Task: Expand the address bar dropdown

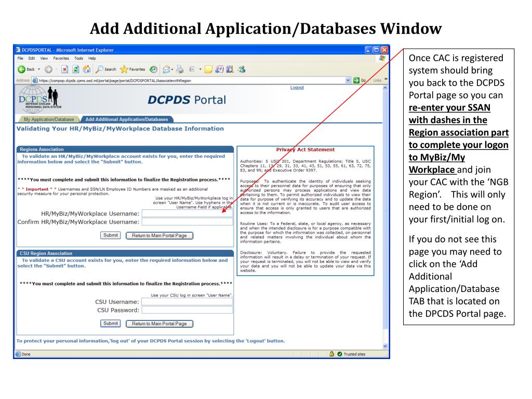Action: [348, 81]
